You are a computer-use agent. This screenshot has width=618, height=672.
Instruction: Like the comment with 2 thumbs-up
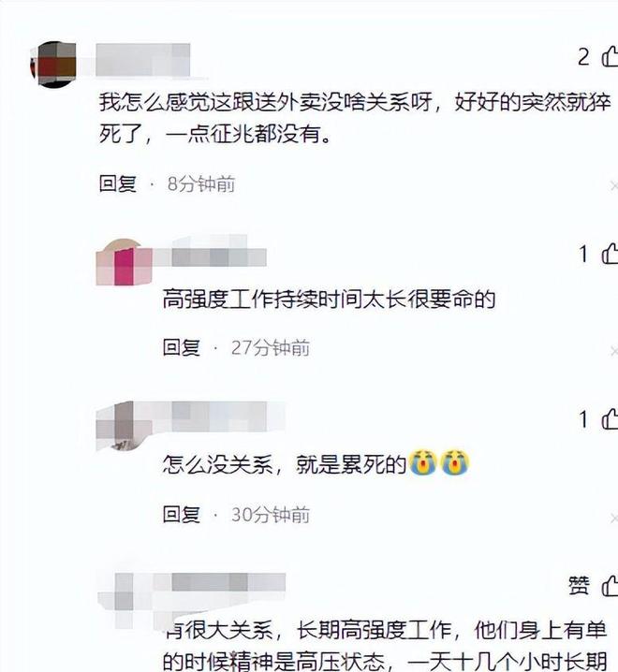point(611,57)
